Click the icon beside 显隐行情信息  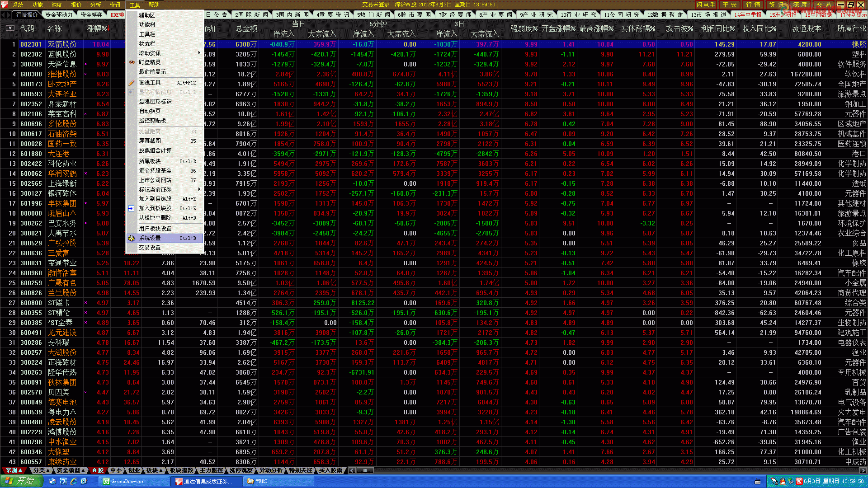coord(131,92)
